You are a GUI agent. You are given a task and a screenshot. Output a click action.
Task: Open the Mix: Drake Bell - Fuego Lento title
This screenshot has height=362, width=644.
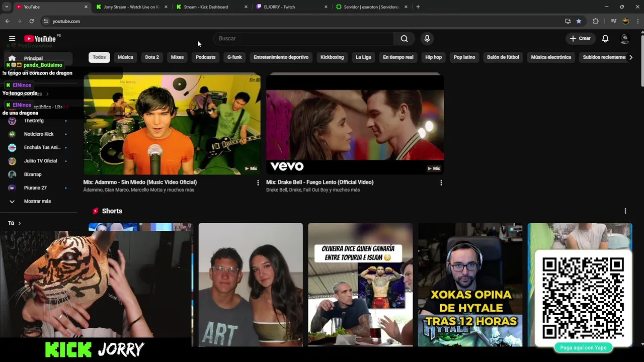319,182
